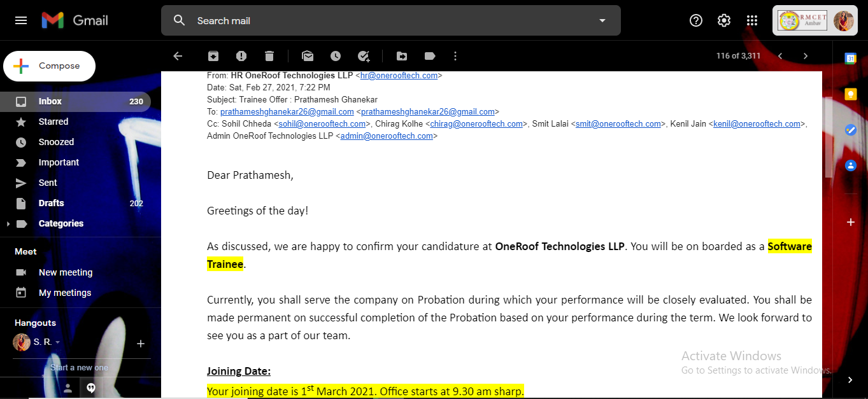Open the More options three-dot menu
Viewport: 868px width, 399px height.
click(455, 56)
